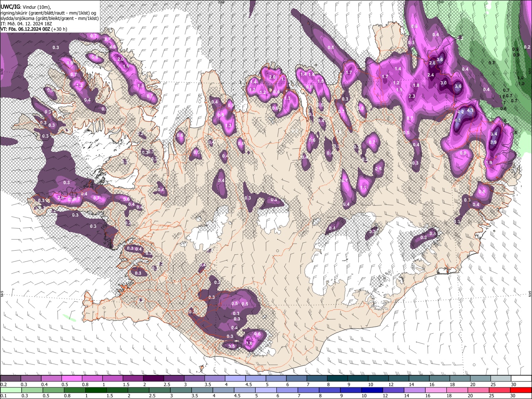Click the '3.0' precipitation value on the map
The image size is (532, 399).
tap(443, 83)
